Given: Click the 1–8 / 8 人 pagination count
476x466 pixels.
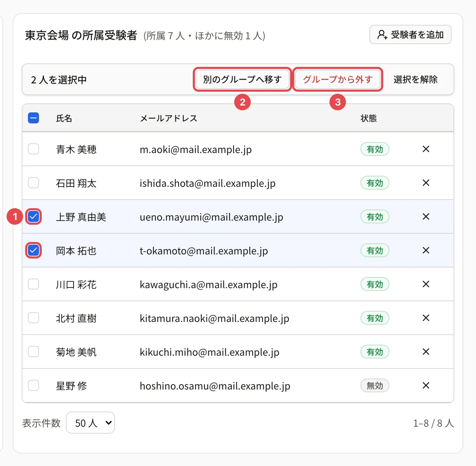Looking at the screenshot, I should coord(434,423).
